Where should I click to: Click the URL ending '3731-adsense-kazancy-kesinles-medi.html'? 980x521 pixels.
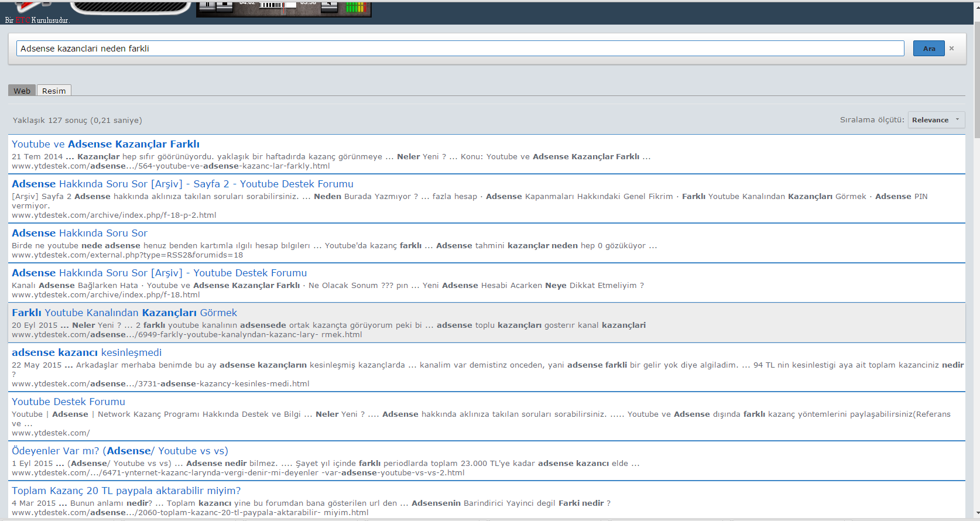click(x=160, y=384)
